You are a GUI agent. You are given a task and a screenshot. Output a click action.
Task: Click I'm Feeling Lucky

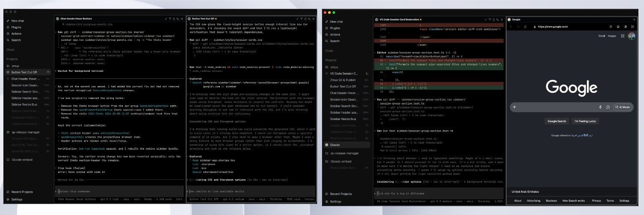tap(584, 121)
